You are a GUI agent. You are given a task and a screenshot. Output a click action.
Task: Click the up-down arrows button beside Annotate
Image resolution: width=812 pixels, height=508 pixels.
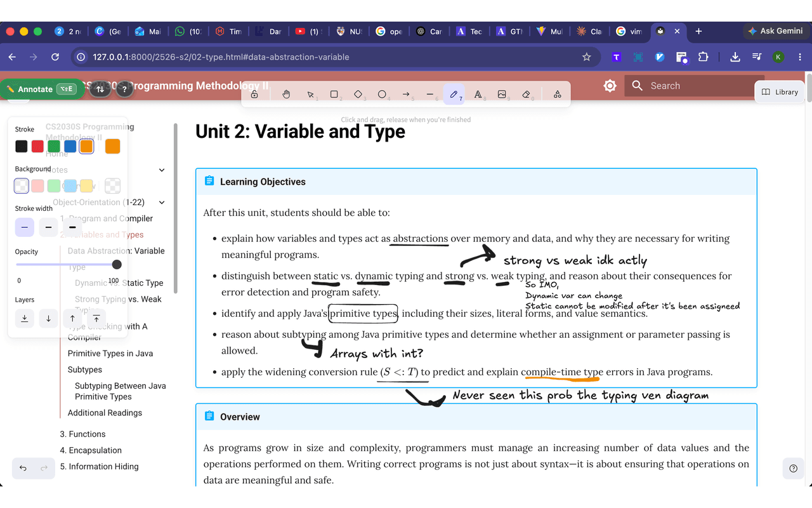click(x=100, y=90)
